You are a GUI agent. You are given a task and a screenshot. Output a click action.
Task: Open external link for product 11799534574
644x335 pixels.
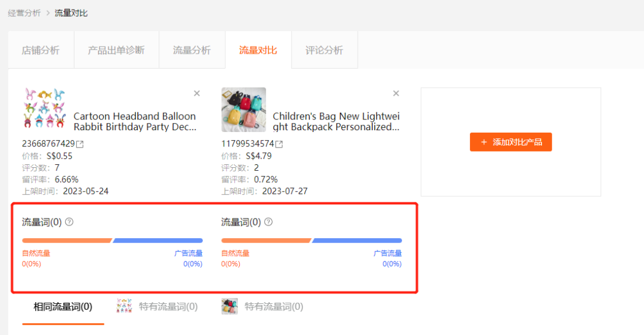pyautogui.click(x=279, y=144)
